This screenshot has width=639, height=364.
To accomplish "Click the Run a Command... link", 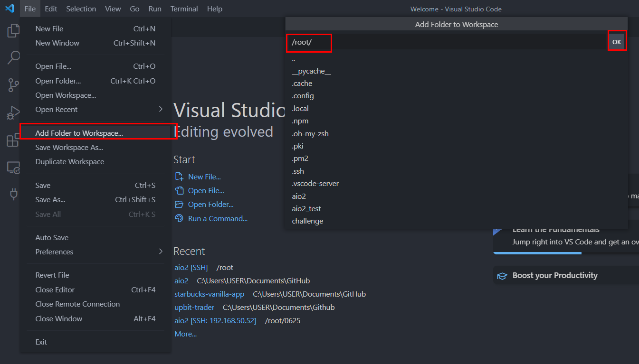I will (x=218, y=218).
